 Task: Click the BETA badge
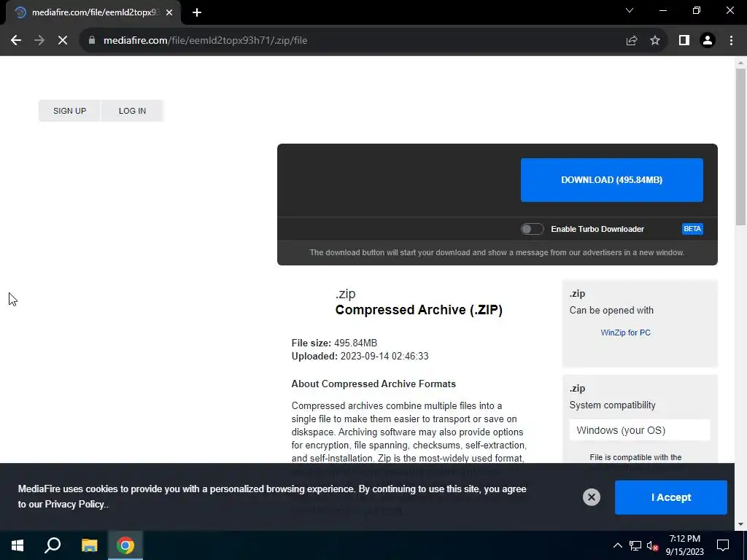point(692,229)
